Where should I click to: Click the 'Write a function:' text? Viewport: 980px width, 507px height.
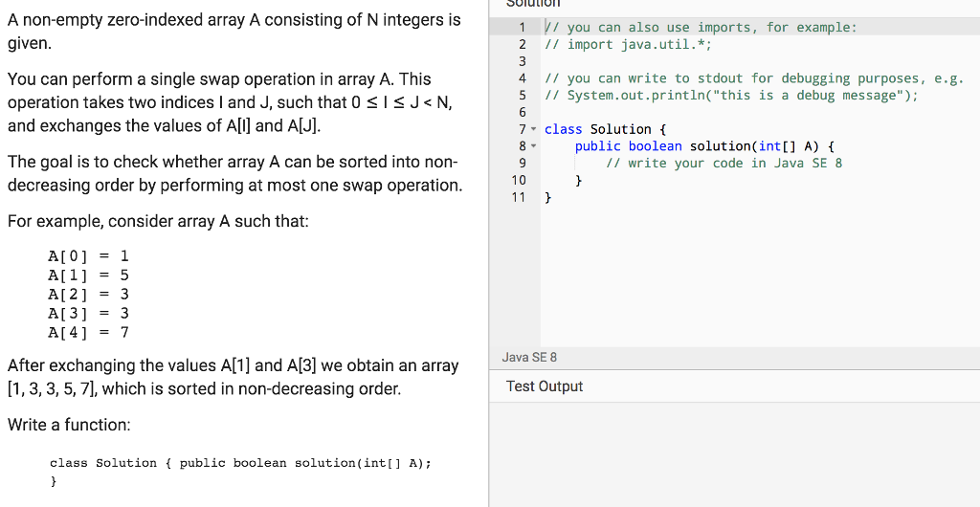click(69, 425)
